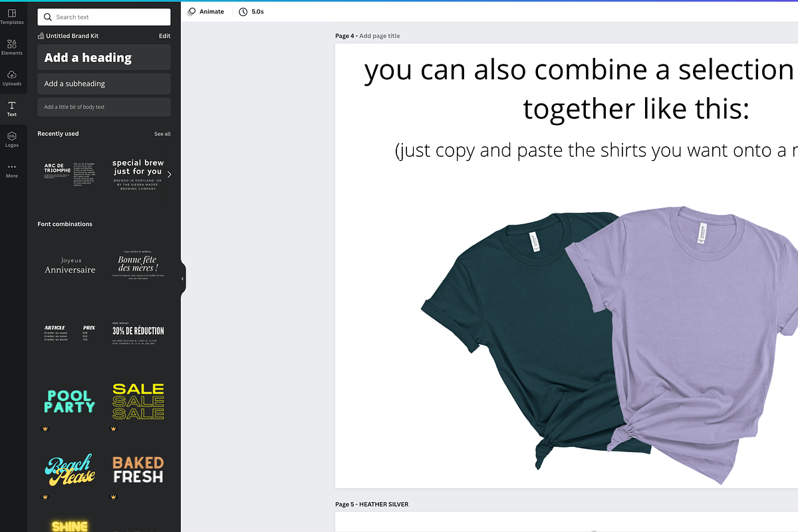
Task: Select the Text sidebar tab
Action: click(12, 109)
